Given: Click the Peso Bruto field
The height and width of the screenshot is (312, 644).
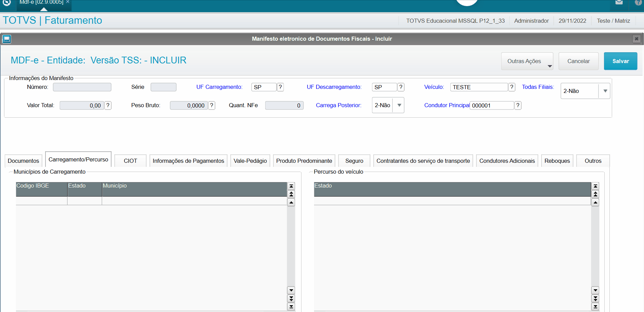Looking at the screenshot, I should (x=189, y=105).
